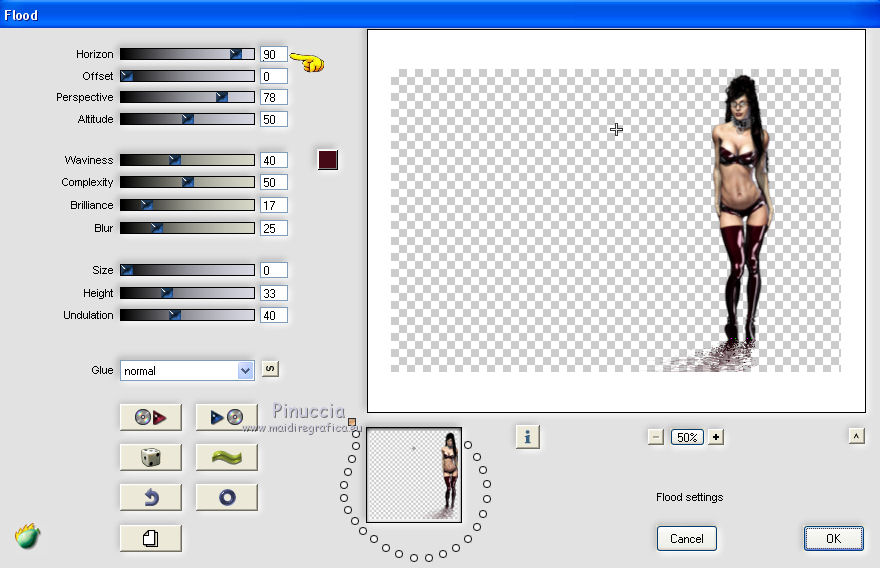The height and width of the screenshot is (568, 880).
Task: Click the 'Glue' label
Action: tap(102, 370)
